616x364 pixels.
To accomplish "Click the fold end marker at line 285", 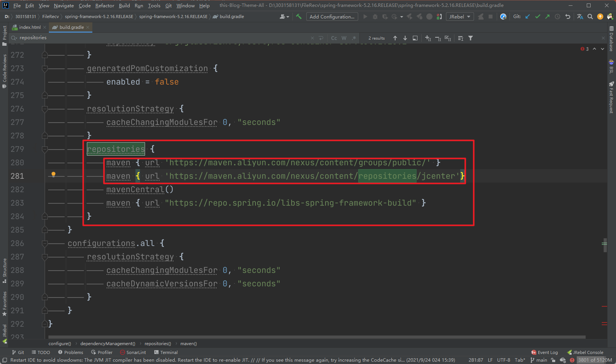I will [x=45, y=230].
